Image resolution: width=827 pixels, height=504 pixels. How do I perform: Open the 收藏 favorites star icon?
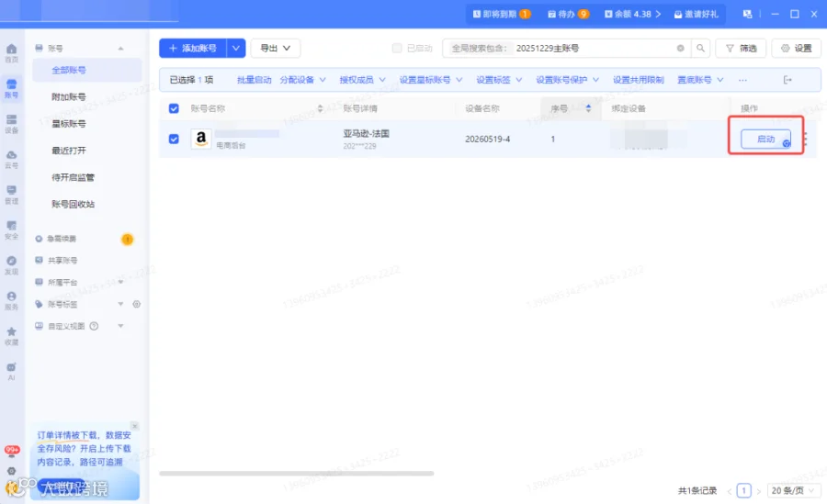(x=12, y=335)
